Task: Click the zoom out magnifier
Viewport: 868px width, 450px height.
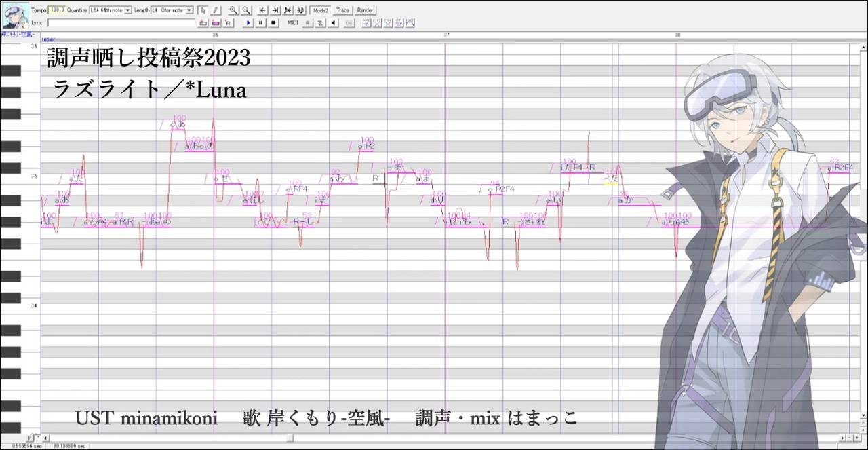Action: click(246, 10)
